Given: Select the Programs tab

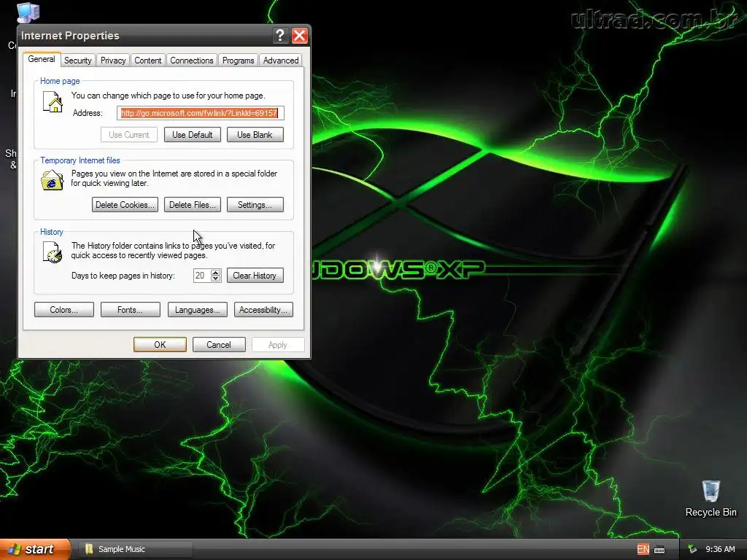Looking at the screenshot, I should point(239,61).
